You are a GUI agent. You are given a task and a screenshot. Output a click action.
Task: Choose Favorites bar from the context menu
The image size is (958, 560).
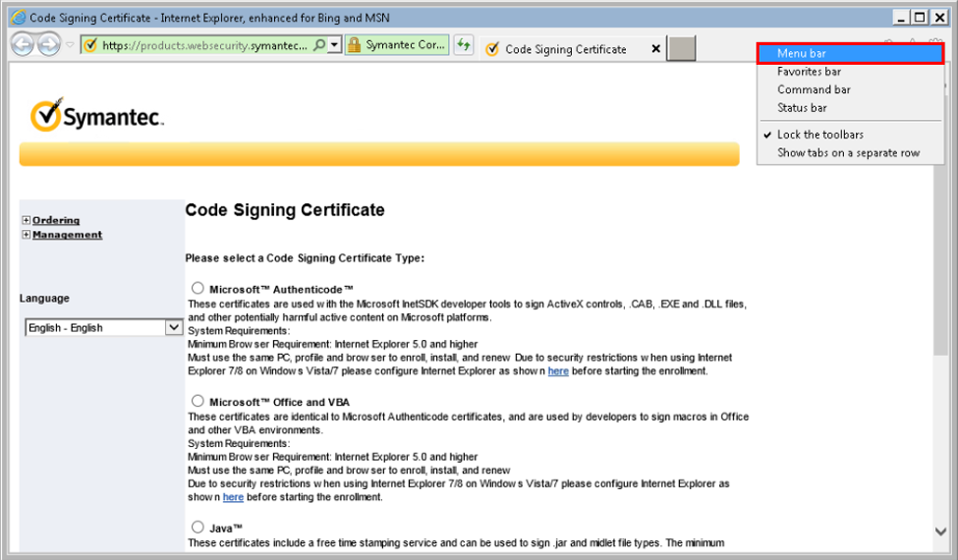[850, 72]
